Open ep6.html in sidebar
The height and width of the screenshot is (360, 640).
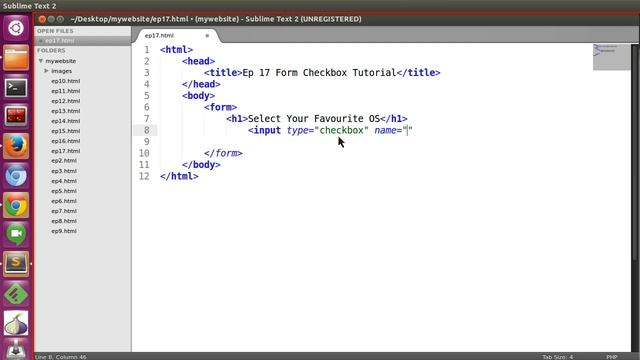64,201
